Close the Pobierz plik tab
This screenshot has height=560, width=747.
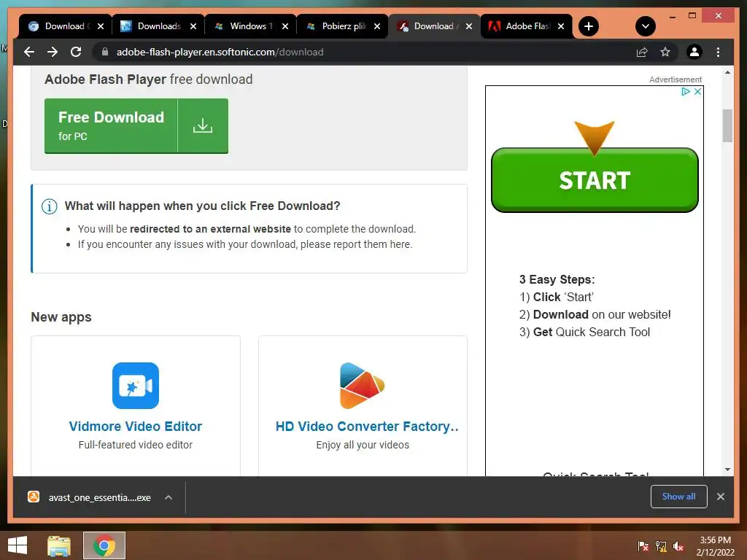tap(377, 26)
